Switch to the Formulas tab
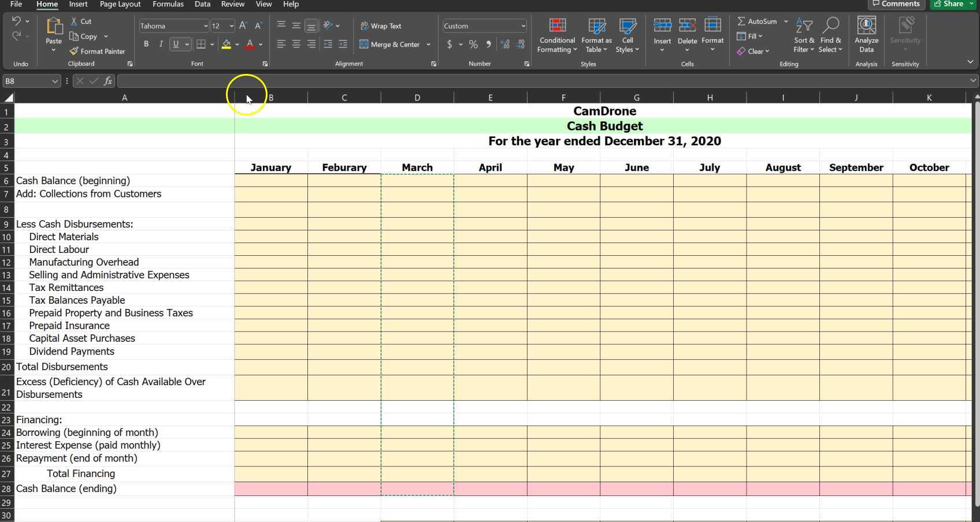Viewport: 980px width, 522px height. coord(168,4)
